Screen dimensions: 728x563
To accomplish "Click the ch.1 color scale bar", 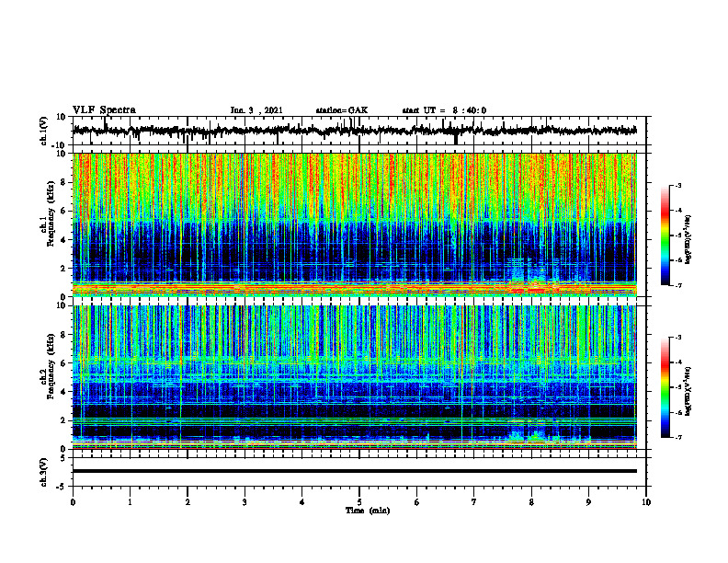I will point(665,235).
